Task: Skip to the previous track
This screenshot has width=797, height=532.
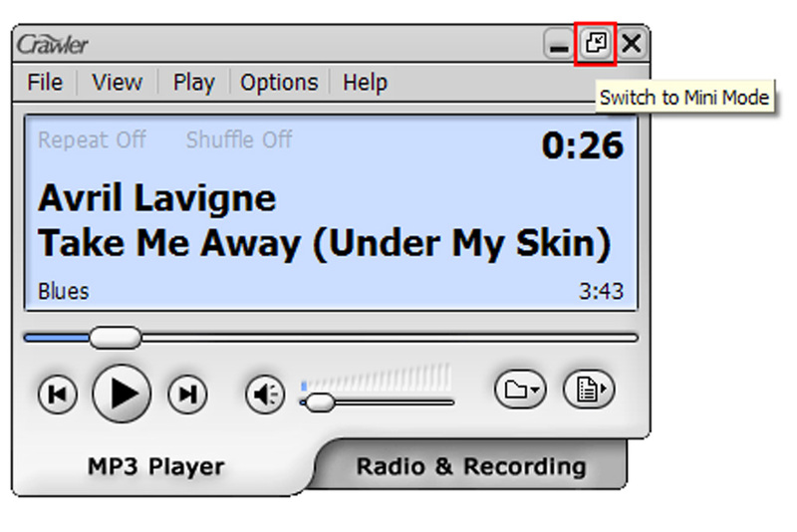Action: pos(58,394)
